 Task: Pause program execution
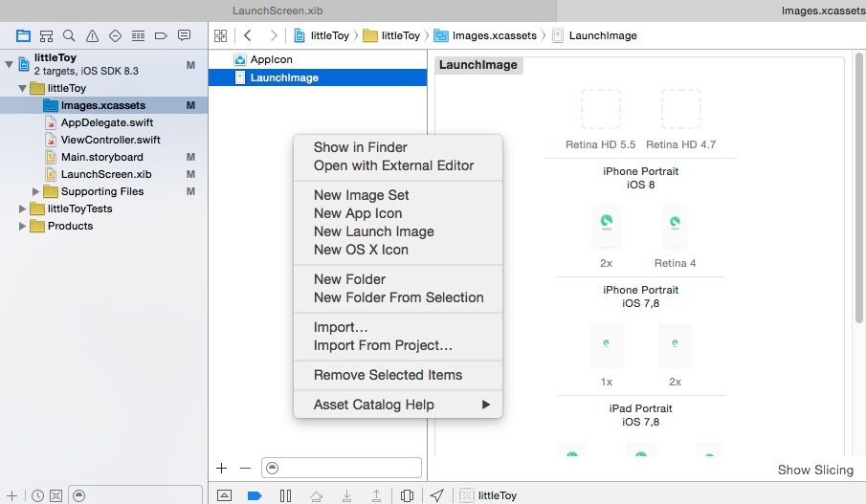[x=285, y=495]
